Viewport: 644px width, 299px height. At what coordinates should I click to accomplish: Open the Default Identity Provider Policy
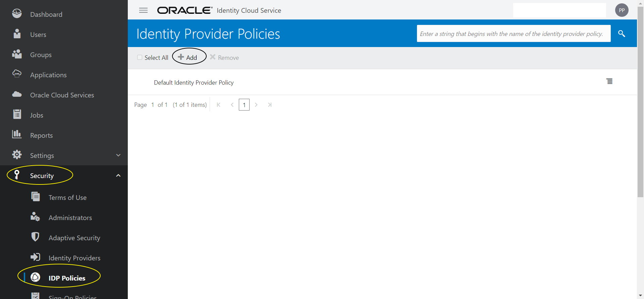click(194, 83)
